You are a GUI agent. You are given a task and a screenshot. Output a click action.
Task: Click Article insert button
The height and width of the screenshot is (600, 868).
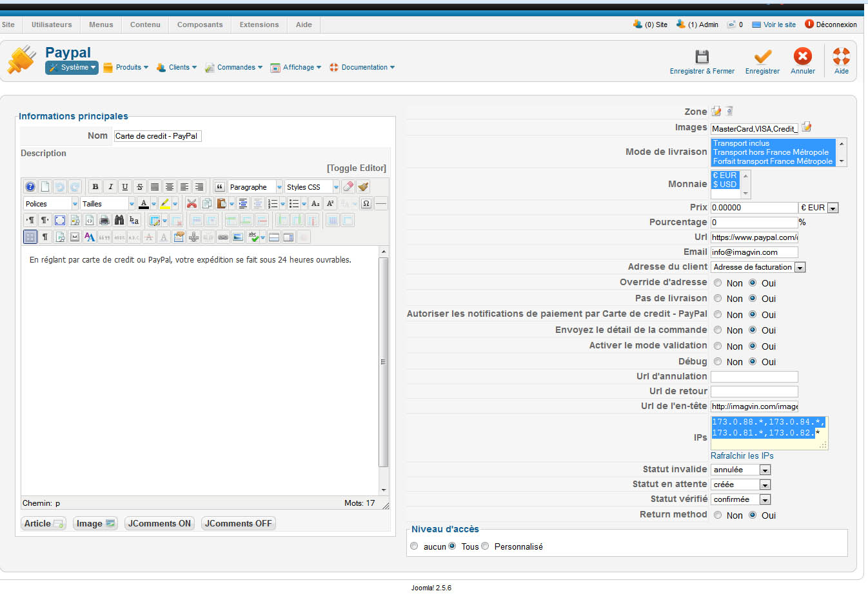coord(44,523)
